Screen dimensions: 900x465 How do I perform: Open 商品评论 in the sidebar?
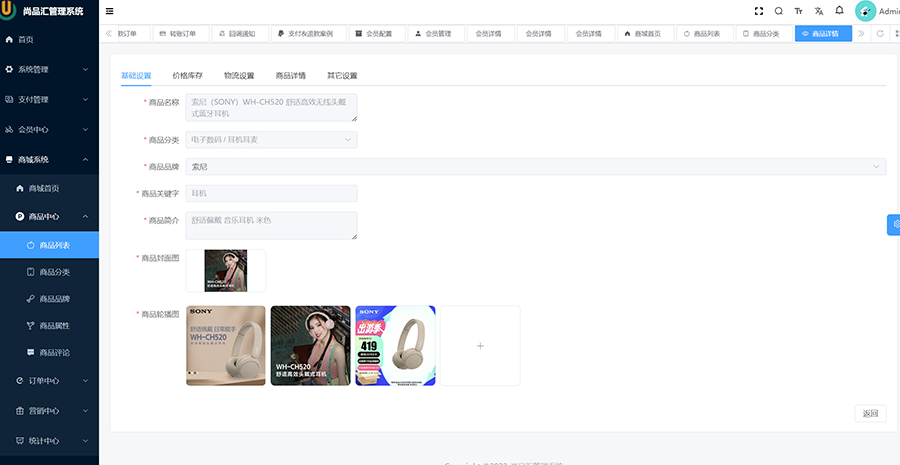[x=49, y=352]
